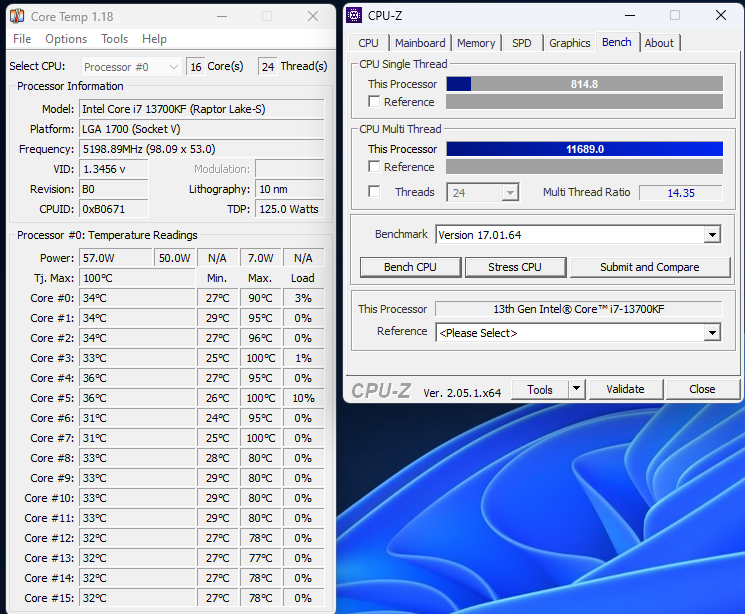The width and height of the screenshot is (745, 614).
Task: Open the Tools menu in Core Temp
Action: [115, 39]
